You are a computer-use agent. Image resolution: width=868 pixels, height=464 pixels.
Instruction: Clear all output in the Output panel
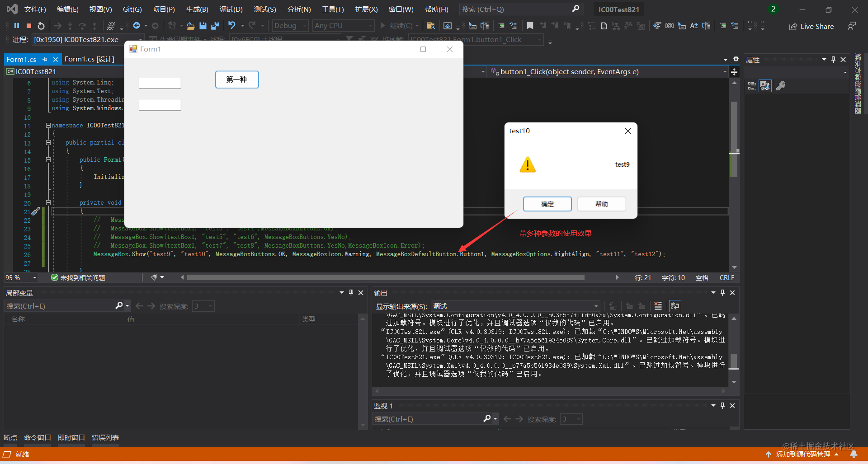click(658, 306)
